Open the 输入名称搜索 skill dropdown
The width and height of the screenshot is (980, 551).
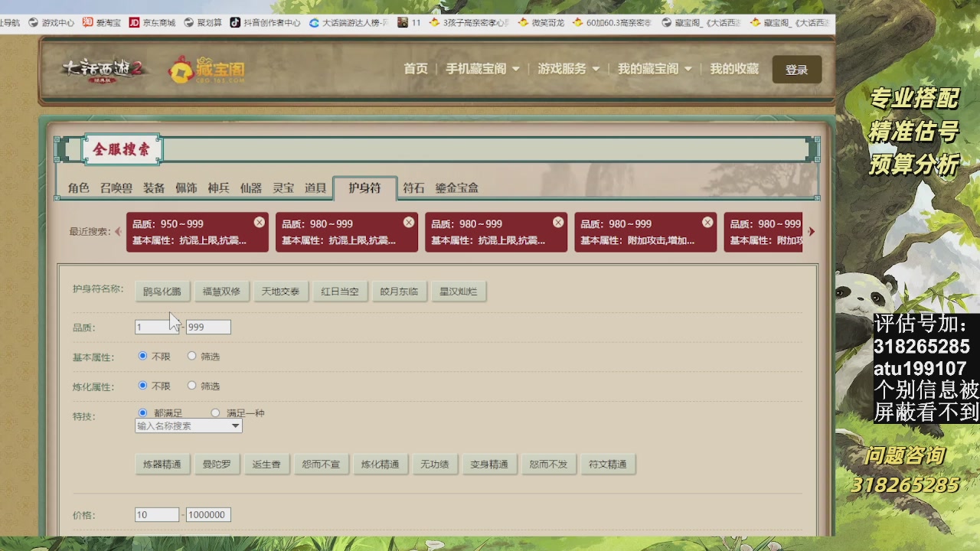click(x=188, y=425)
